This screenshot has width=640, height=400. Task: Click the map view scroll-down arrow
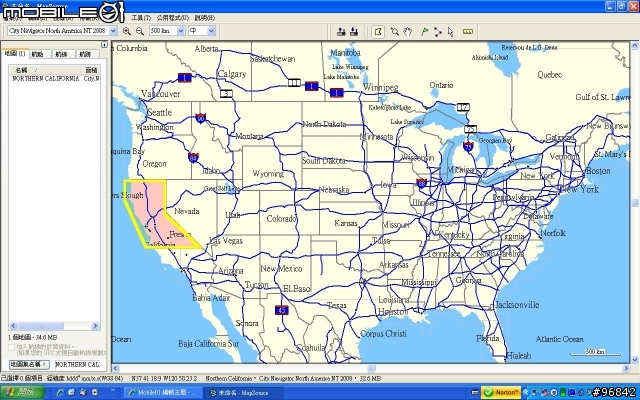point(635,360)
